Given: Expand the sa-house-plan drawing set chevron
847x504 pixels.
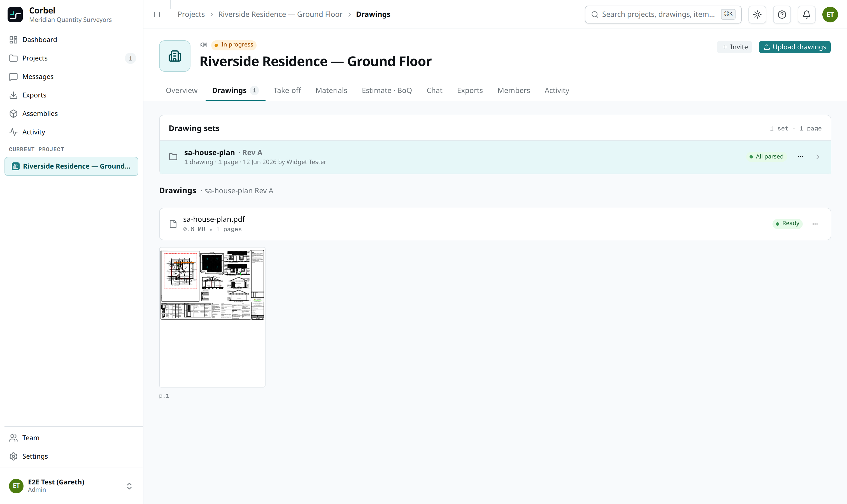Looking at the screenshot, I should coord(817,157).
